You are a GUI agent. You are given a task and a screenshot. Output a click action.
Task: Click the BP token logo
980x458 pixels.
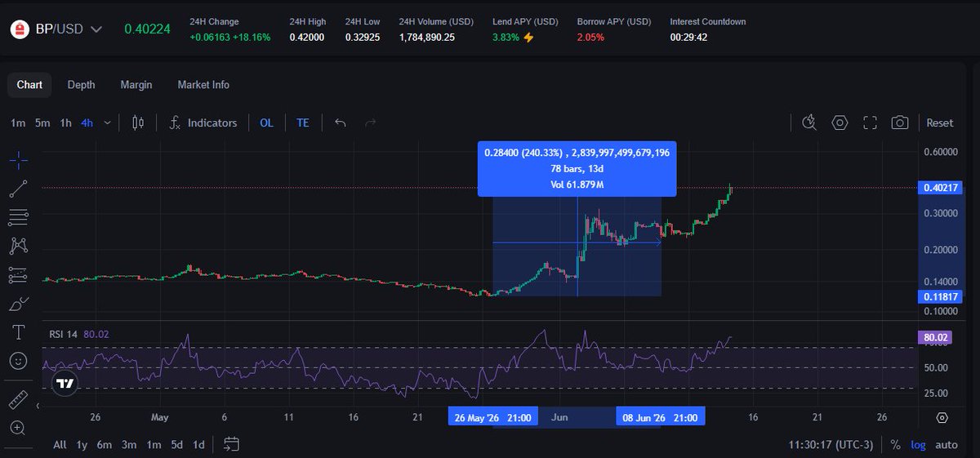click(19, 29)
